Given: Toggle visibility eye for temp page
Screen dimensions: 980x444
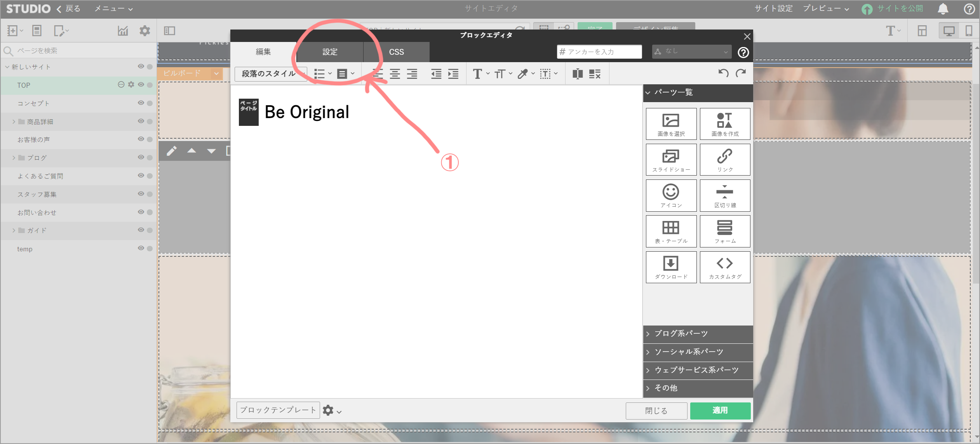Looking at the screenshot, I should [x=141, y=248].
